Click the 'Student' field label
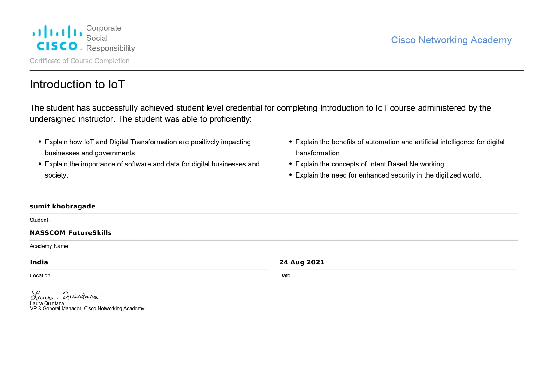The height and width of the screenshot is (392, 554). pyautogui.click(x=39, y=220)
